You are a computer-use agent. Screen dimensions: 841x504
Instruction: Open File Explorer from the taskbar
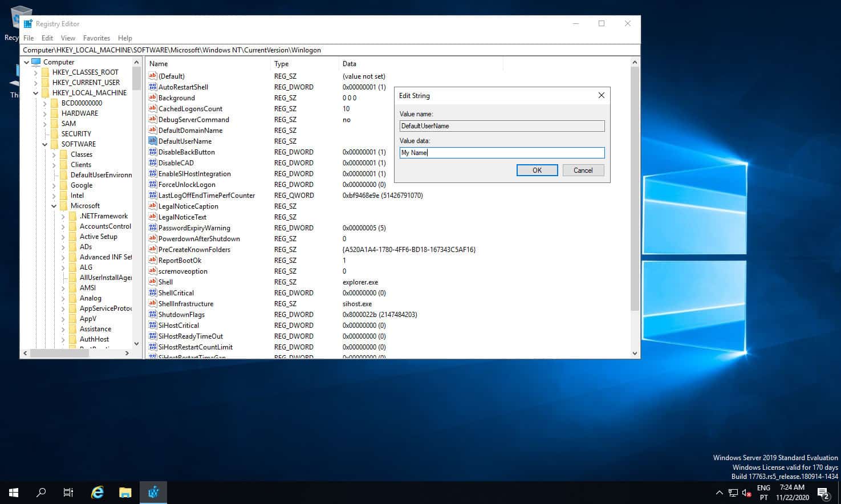[125, 492]
